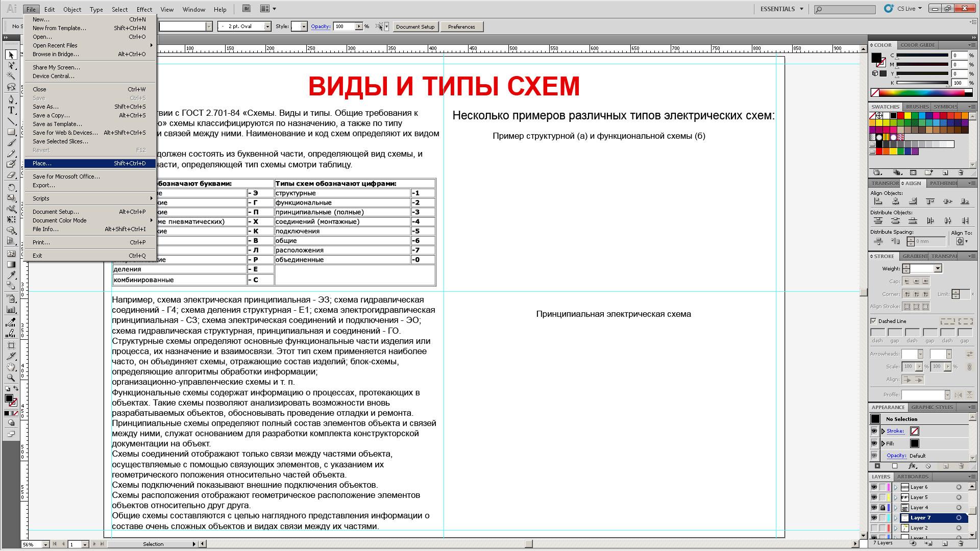Select the Line Segment tool
This screenshot has height=551, width=980.
point(11,121)
